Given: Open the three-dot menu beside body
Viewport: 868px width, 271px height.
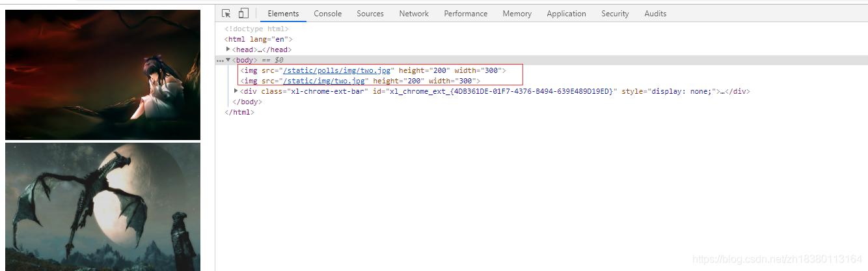Looking at the screenshot, I should coord(220,61).
